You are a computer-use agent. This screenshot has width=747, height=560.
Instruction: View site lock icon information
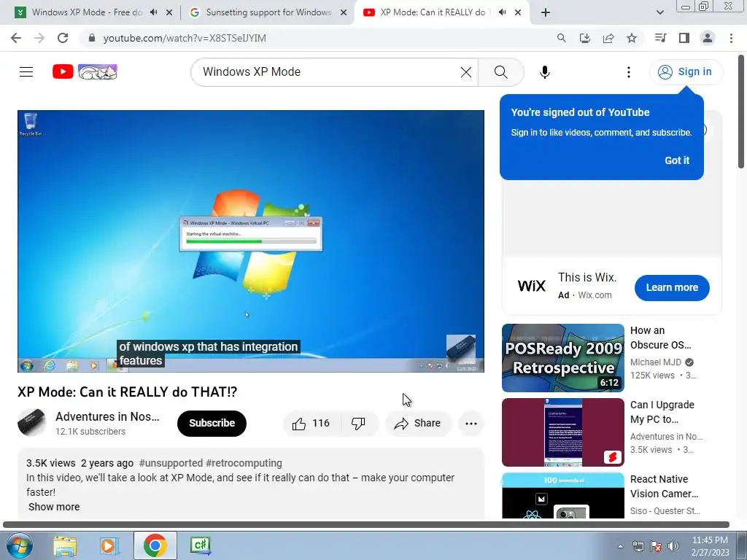pos(92,38)
